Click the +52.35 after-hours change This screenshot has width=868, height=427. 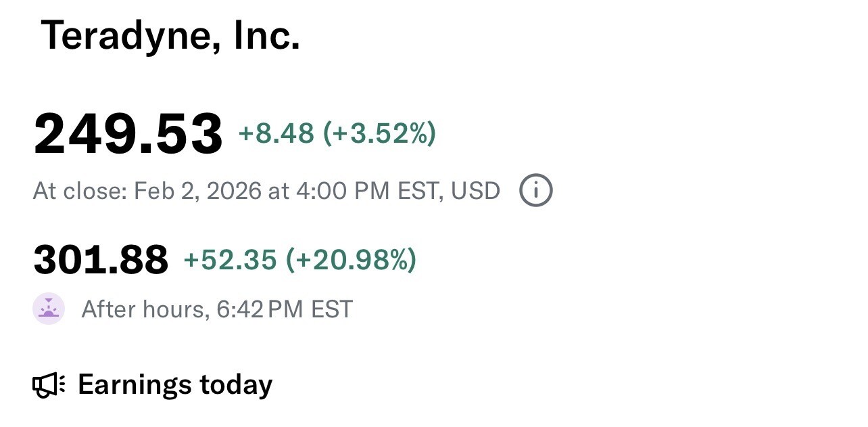(230, 260)
